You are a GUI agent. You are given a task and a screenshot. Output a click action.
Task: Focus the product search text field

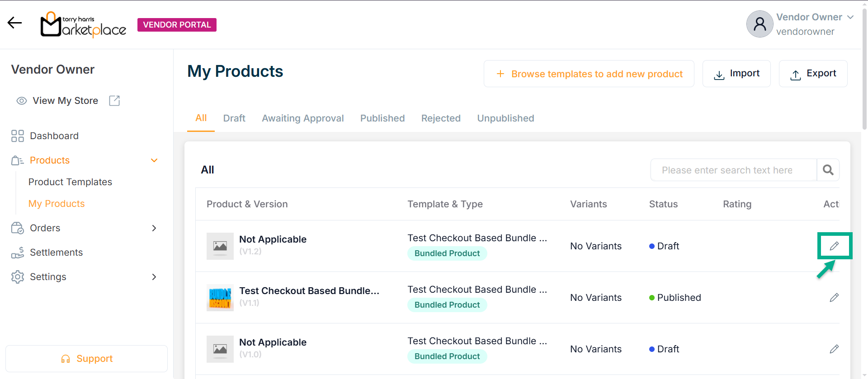[x=733, y=170]
